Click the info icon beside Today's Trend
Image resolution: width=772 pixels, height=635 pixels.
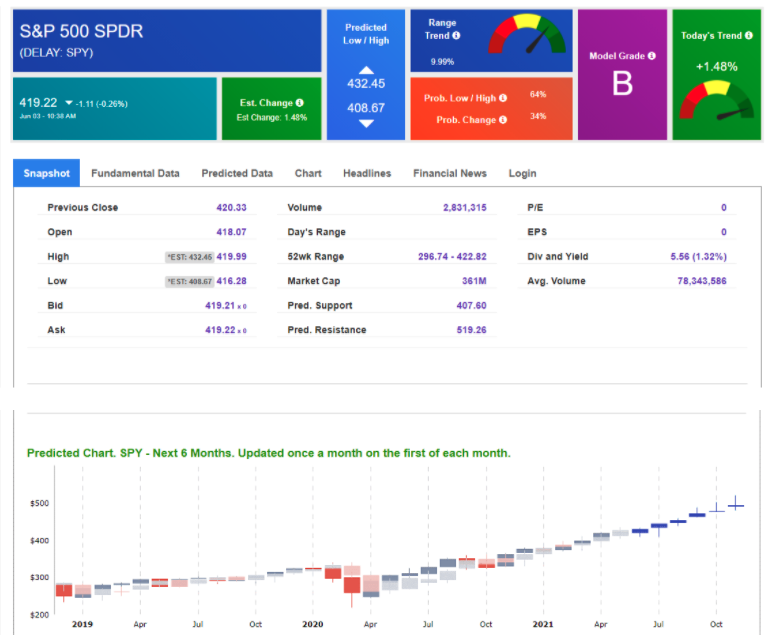coord(749,35)
